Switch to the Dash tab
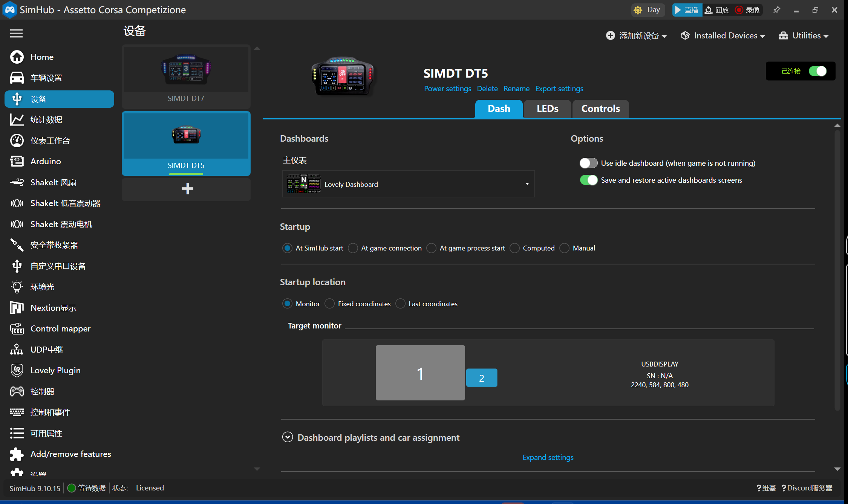Viewport: 848px width, 504px height. [499, 109]
